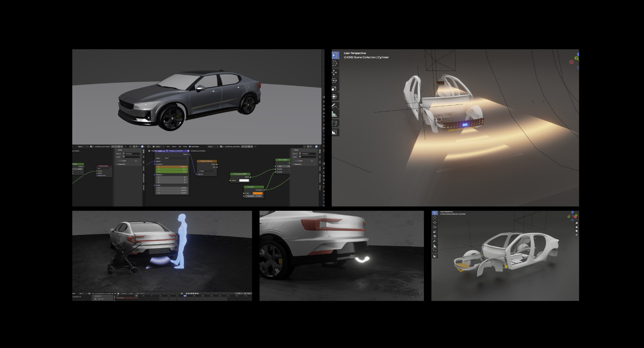
Task: Select the Rotate tool in bottom-right viewport
Action: pyautogui.click(x=435, y=227)
